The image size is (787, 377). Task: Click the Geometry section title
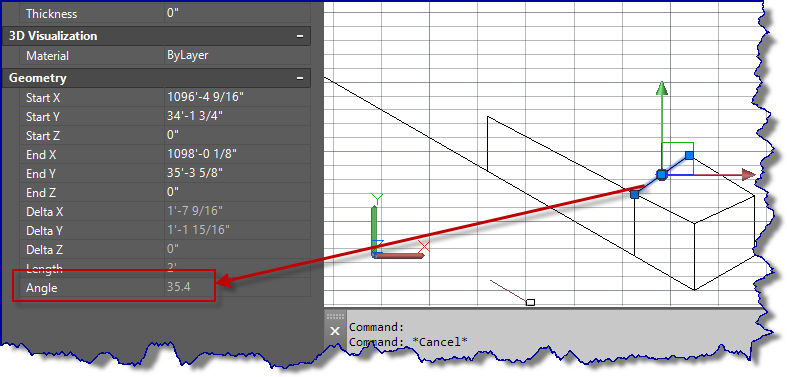pos(38,78)
